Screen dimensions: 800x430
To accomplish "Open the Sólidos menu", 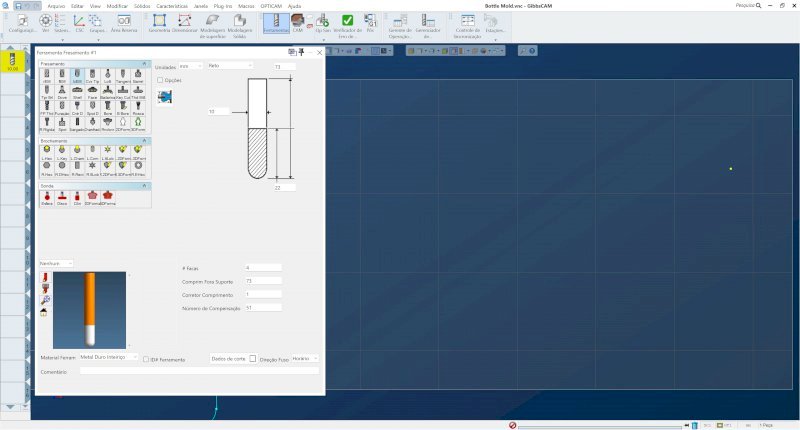I will pyautogui.click(x=142, y=5).
